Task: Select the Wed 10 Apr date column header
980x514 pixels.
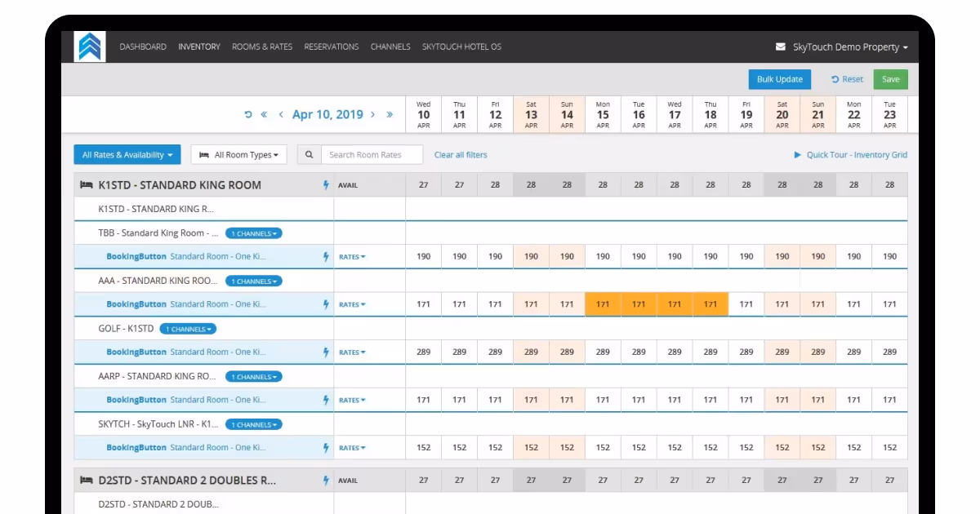Action: pyautogui.click(x=424, y=115)
